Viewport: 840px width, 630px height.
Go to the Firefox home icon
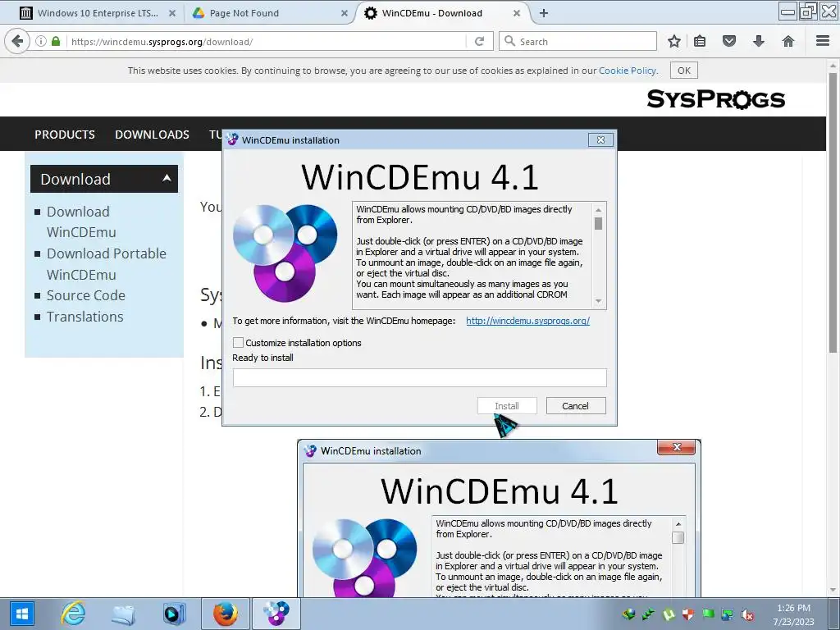click(788, 41)
